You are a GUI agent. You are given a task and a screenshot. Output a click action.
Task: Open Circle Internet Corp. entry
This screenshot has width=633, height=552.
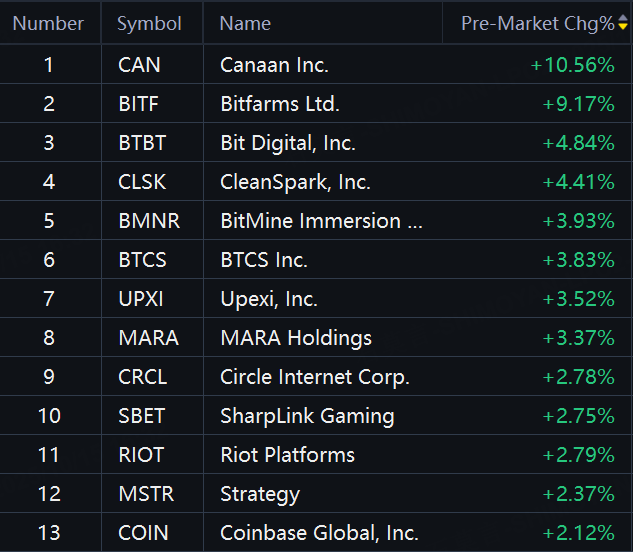pos(315,377)
